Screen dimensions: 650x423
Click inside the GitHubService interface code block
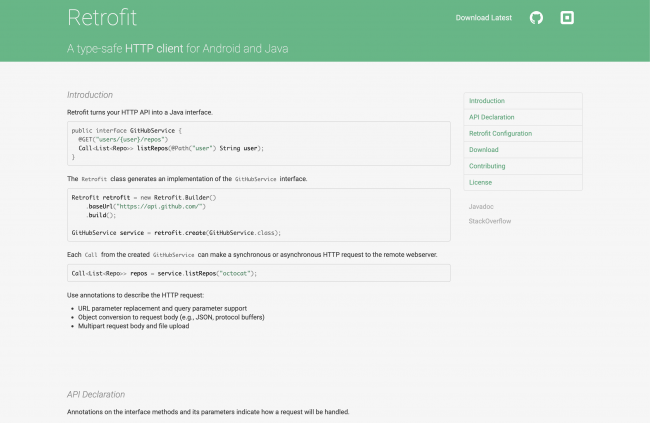(259, 143)
